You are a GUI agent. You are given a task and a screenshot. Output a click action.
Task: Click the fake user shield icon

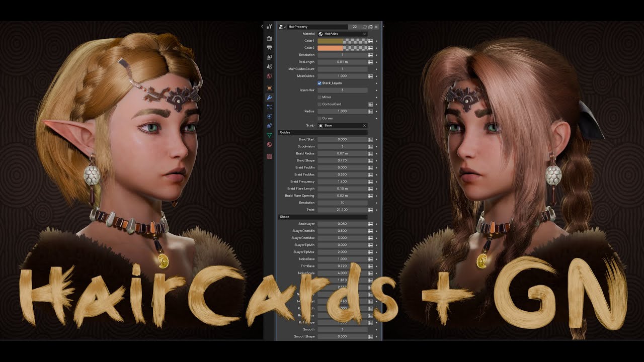365,27
